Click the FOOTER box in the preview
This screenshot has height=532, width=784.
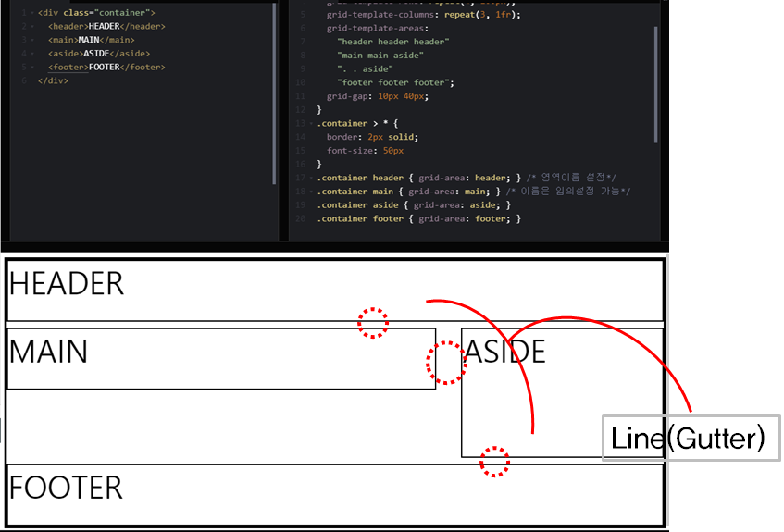click(335, 494)
